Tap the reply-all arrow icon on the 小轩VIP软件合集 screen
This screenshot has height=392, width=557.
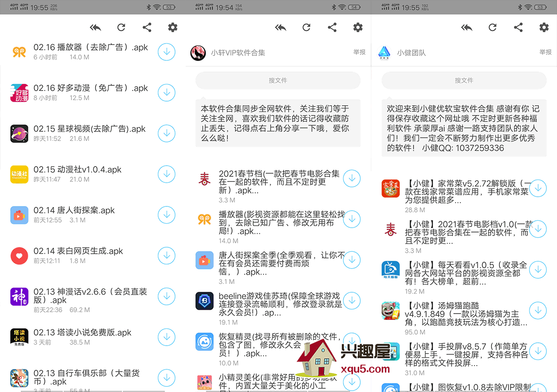(281, 27)
